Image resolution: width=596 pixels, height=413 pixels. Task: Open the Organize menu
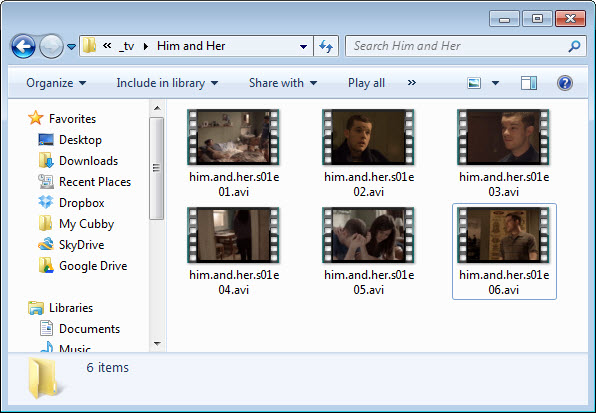coord(56,83)
